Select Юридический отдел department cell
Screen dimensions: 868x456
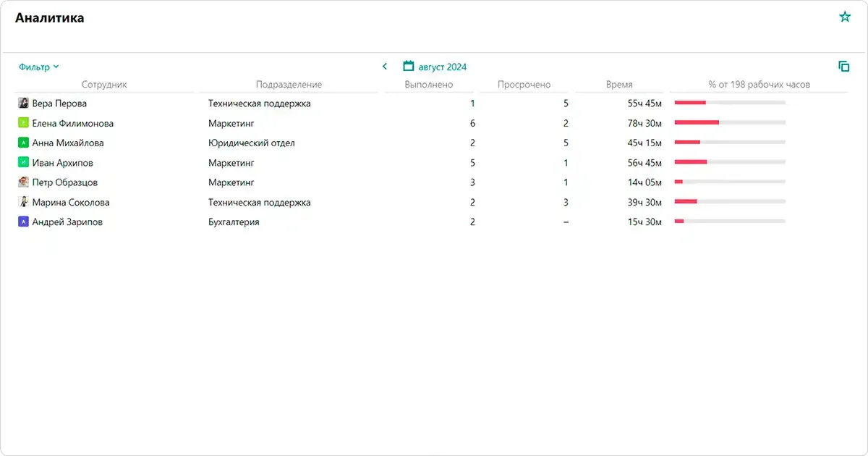[x=252, y=143]
